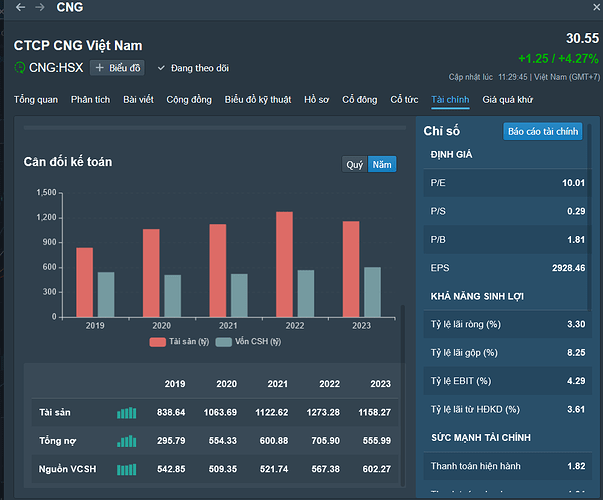This screenshot has height=500, width=603.
Task: Toggle Tài sản (tỷ) legend swatch
Action: [157, 342]
